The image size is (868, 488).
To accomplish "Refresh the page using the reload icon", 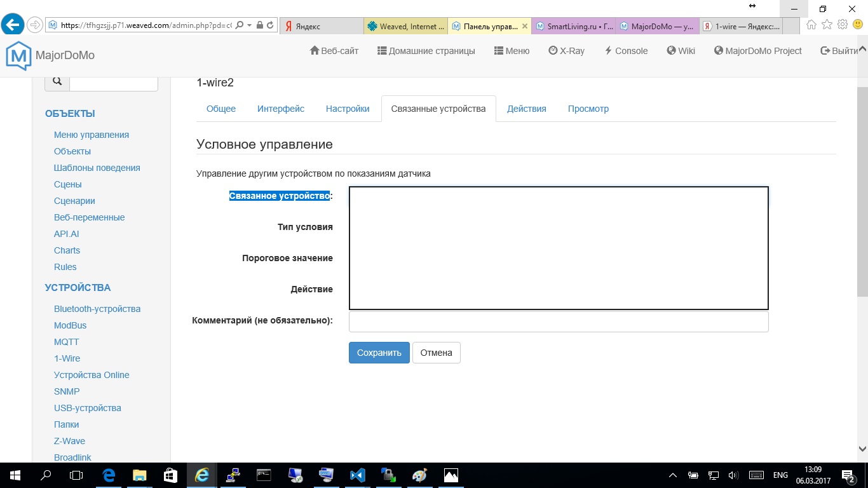I will click(270, 25).
